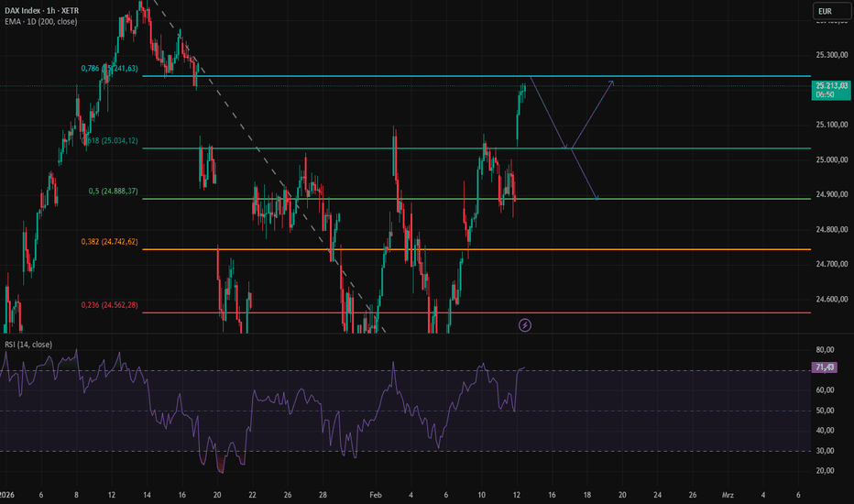This screenshot has height=504, width=854.
Task: Open the RSI (14, close) indicator legend
Action: tap(28, 345)
